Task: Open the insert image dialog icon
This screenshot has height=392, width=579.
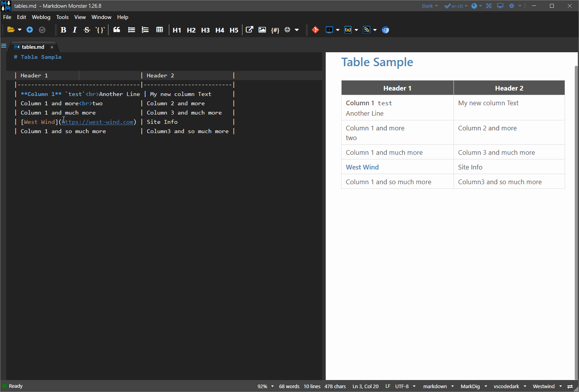Action: (262, 30)
